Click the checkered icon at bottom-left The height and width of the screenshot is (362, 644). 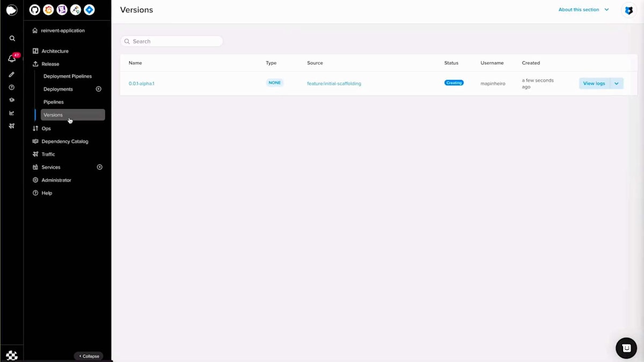(12, 355)
